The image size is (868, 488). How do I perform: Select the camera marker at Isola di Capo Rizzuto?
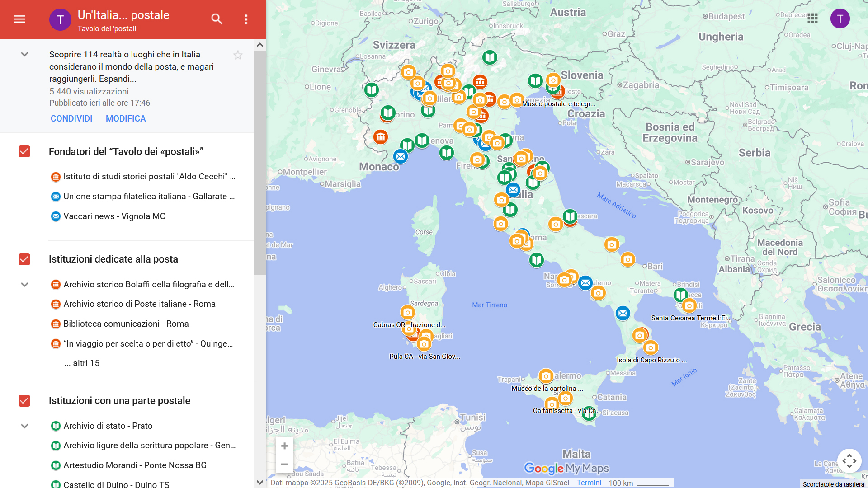point(650,347)
